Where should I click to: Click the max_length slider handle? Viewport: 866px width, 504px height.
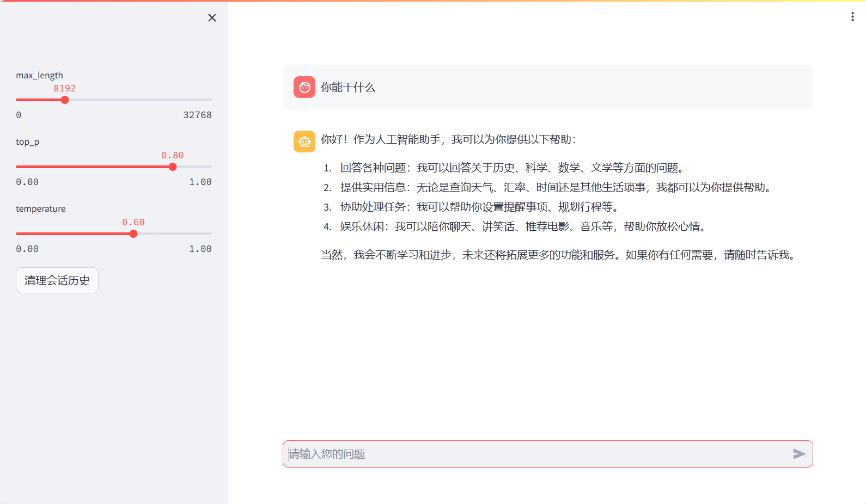[x=65, y=100]
